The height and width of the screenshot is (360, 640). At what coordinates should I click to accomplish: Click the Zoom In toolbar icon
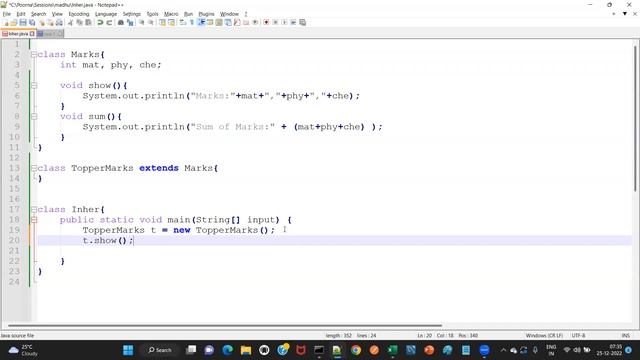142,23
